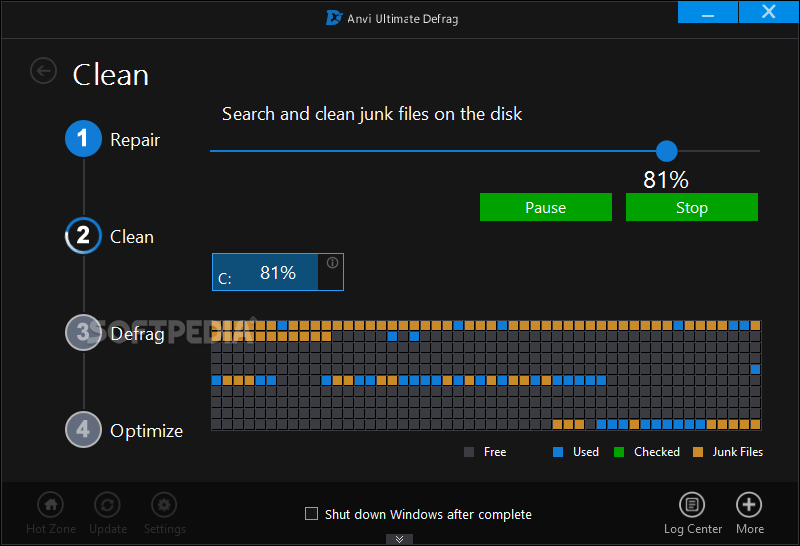
Task: Enable Shut down Windows after complete
Action: coord(311,513)
